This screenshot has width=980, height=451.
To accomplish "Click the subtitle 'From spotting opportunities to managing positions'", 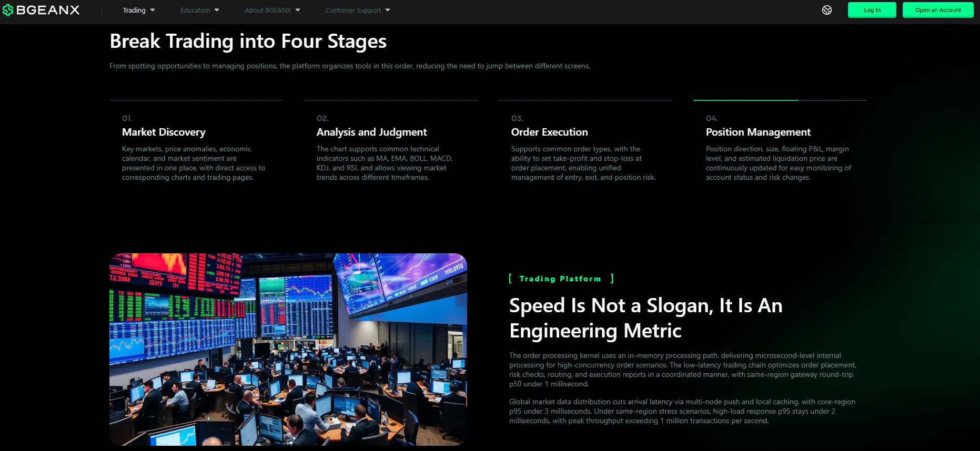I will click(x=350, y=66).
